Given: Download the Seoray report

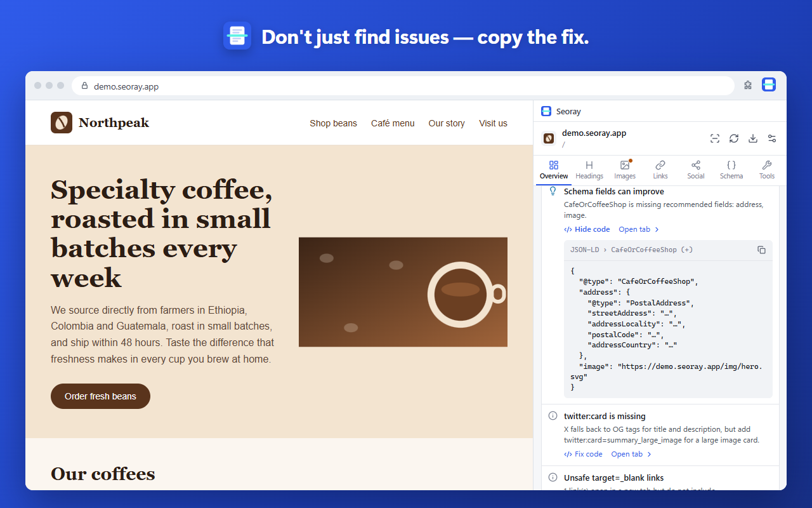Looking at the screenshot, I should coord(753,138).
